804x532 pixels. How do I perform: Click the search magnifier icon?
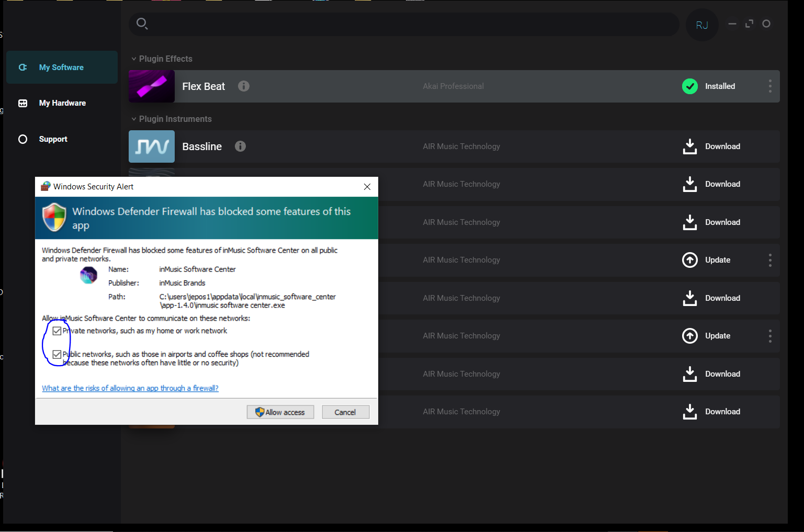pyautogui.click(x=142, y=24)
